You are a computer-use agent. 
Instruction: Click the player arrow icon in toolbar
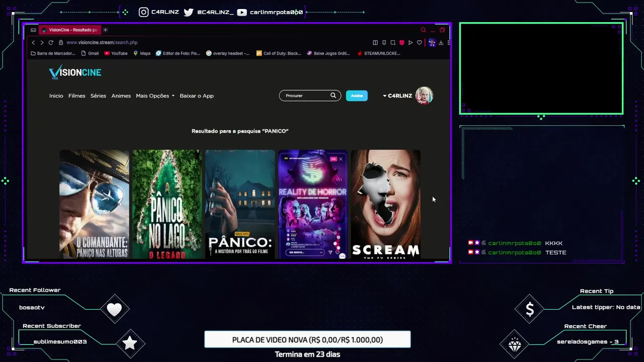click(411, 43)
